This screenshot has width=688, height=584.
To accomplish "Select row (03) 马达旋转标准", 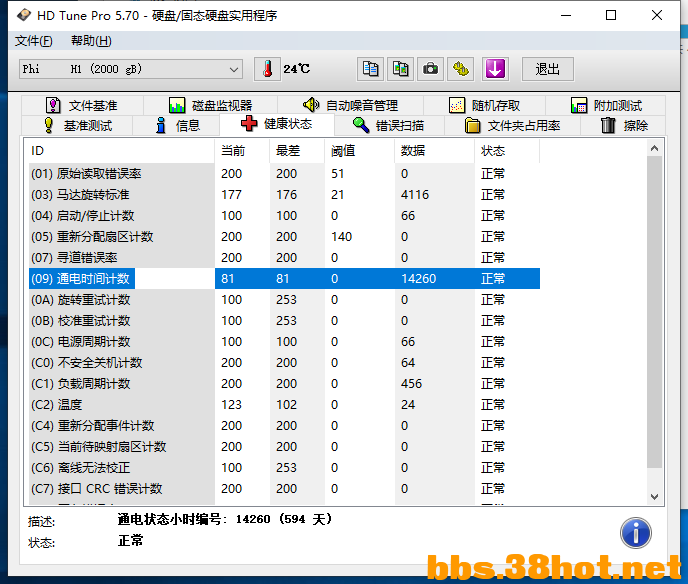I will (284, 195).
